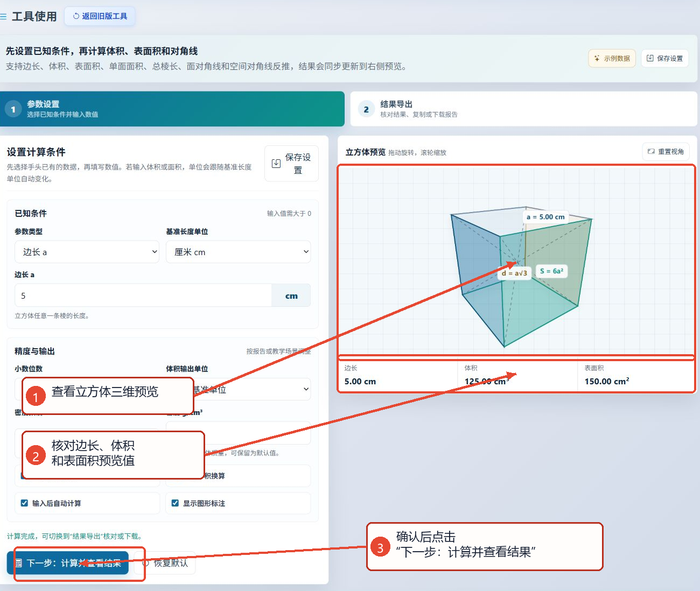This screenshot has height=591, width=700.
Task: Click the 已知条件 section heading
Action: [31, 213]
